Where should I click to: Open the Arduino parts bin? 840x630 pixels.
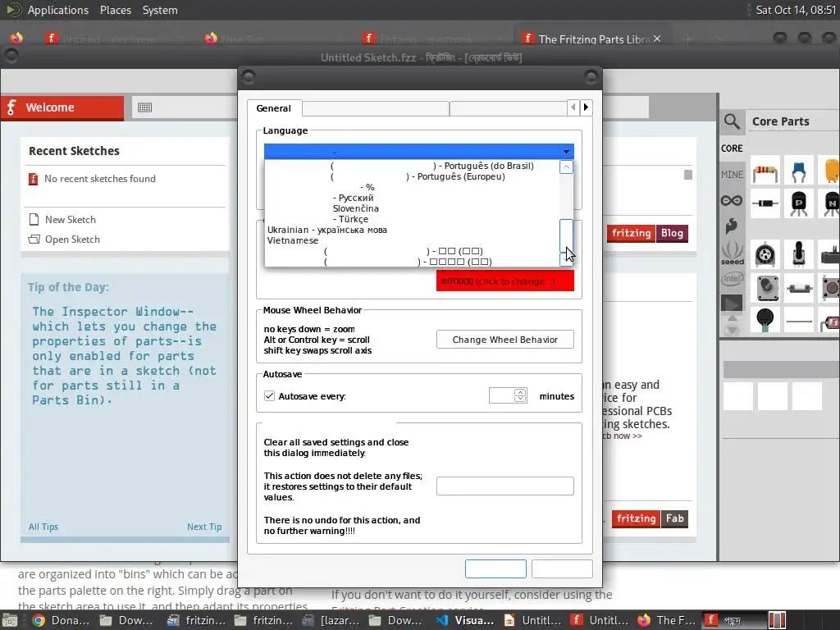[732, 200]
